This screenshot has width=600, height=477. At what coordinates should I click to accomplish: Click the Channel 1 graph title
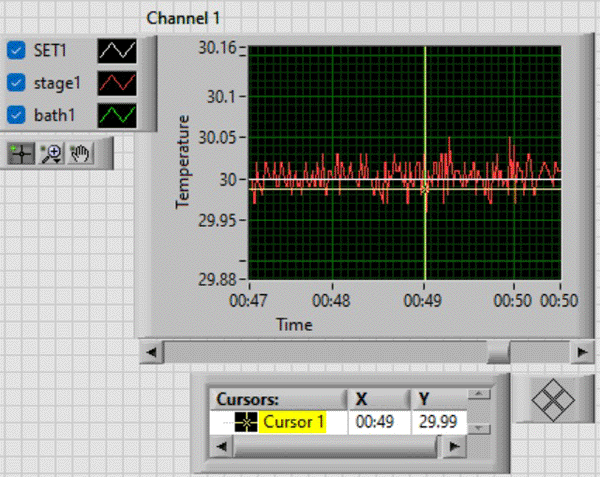(x=183, y=18)
